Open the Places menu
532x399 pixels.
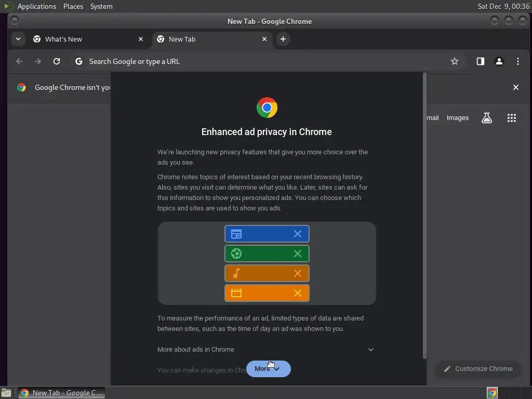tap(73, 6)
